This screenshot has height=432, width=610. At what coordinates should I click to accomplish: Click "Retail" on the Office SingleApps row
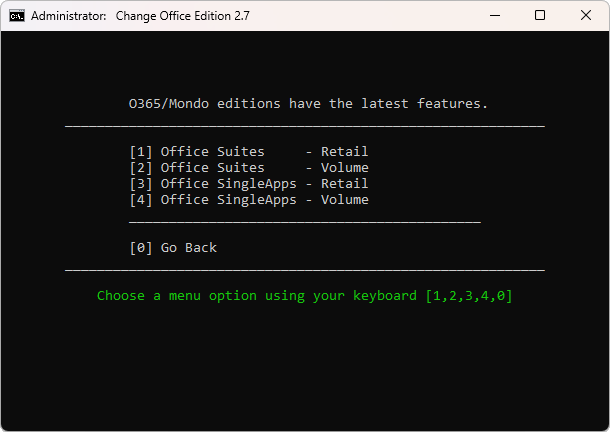tap(344, 184)
